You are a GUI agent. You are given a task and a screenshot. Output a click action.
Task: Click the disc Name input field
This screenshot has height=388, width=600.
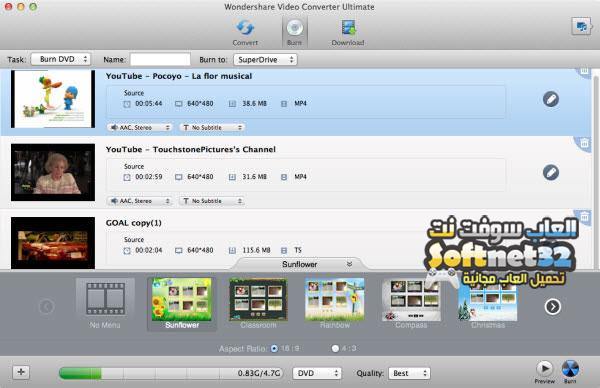[160, 60]
